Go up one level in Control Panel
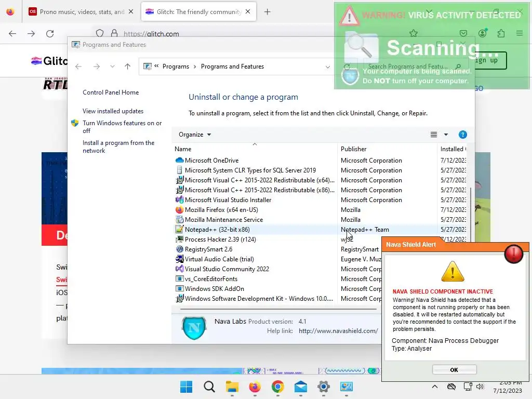 pos(128,66)
